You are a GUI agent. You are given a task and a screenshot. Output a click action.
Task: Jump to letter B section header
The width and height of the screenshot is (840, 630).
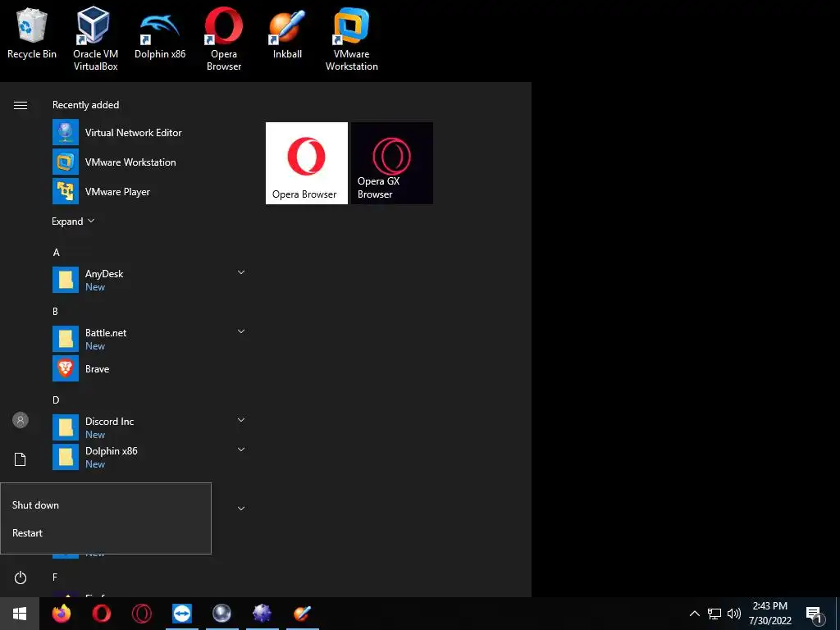(55, 311)
